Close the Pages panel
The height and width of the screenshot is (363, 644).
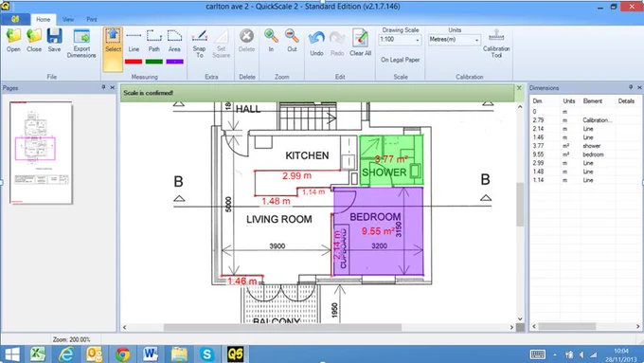coord(112,87)
